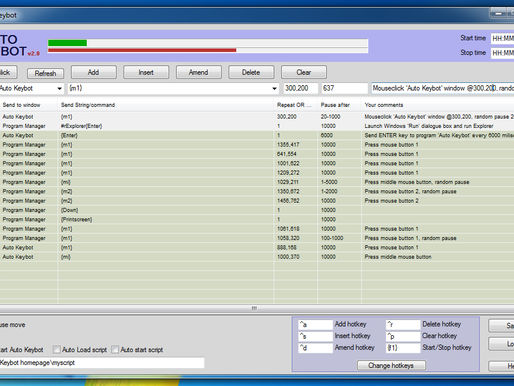Viewport: 514px width, 386px height.
Task: Click the 1-2000 pause value cell
Action: 329,191
